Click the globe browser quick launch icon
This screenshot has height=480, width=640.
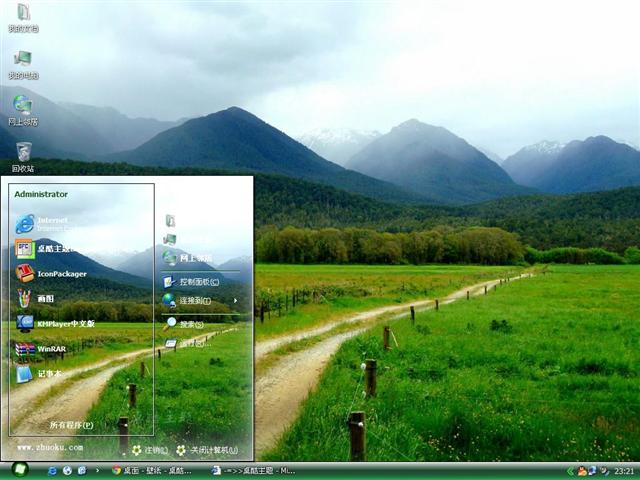click(67, 471)
